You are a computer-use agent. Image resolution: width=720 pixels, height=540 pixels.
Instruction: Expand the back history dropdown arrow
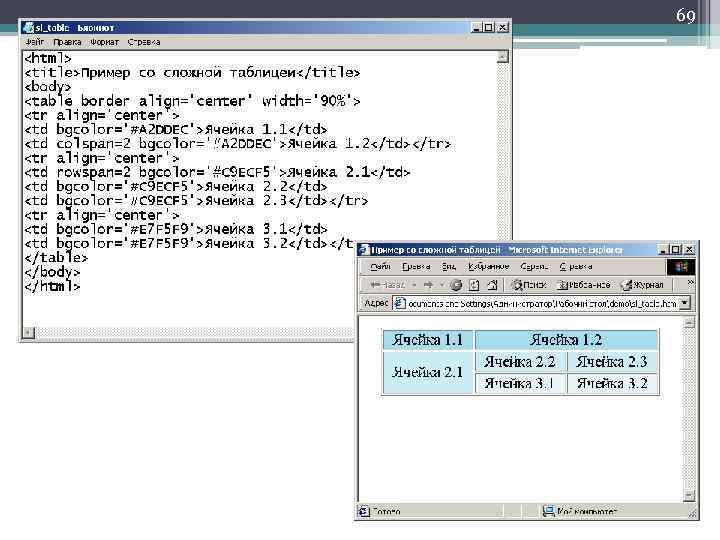click(414, 285)
